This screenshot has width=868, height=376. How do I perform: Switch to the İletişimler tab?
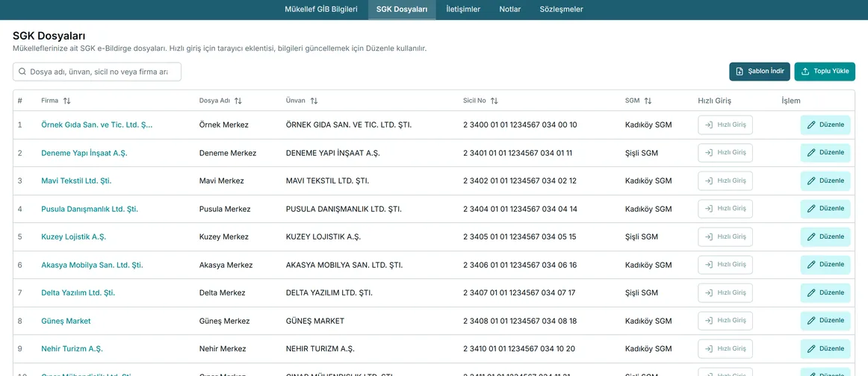click(463, 10)
